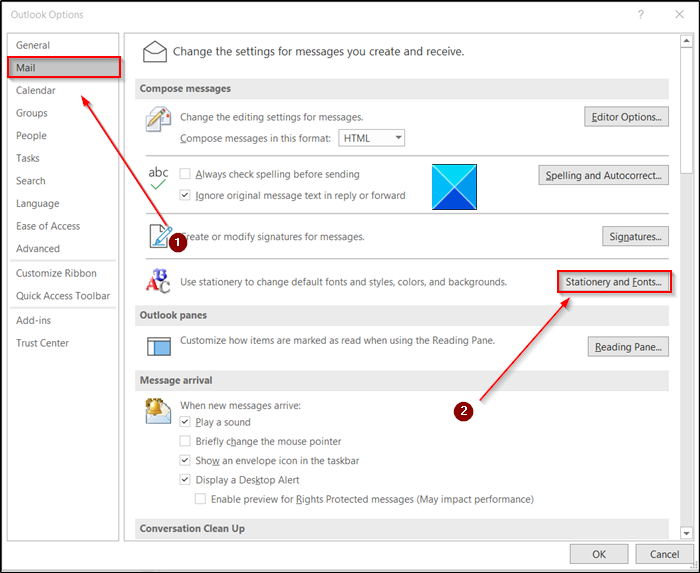Enable Always check spelling before sending
The image size is (700, 573).
[185, 174]
